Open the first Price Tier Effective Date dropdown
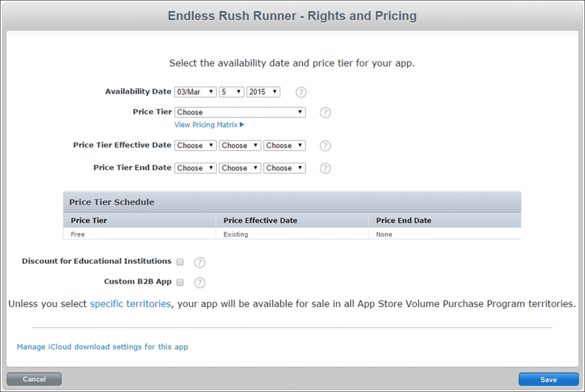This screenshot has height=392, width=585. [195, 145]
